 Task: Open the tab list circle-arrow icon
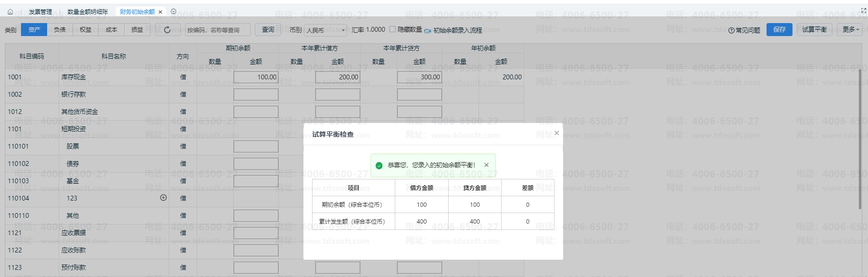click(174, 12)
